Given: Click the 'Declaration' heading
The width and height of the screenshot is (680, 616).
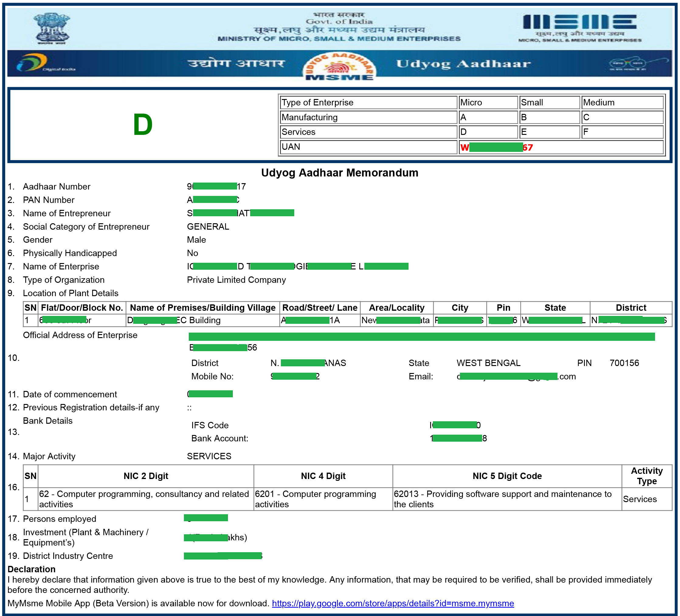Looking at the screenshot, I should (31, 569).
